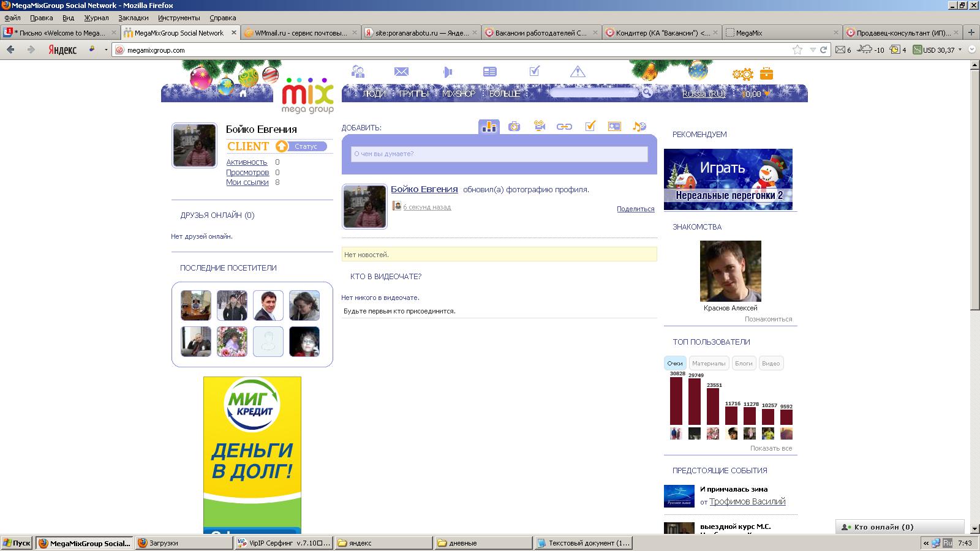This screenshot has width=980, height=551.
Task: Click the orange briefcase icon
Action: (x=766, y=74)
